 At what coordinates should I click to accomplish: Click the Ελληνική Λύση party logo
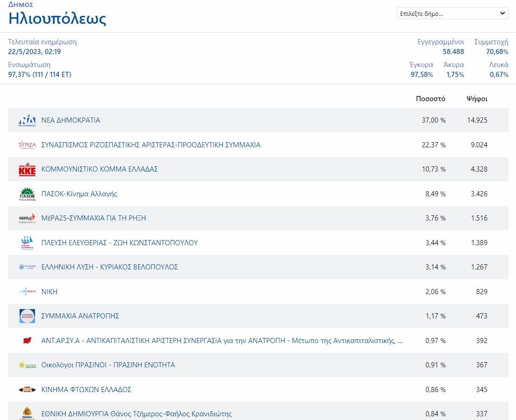28,267
